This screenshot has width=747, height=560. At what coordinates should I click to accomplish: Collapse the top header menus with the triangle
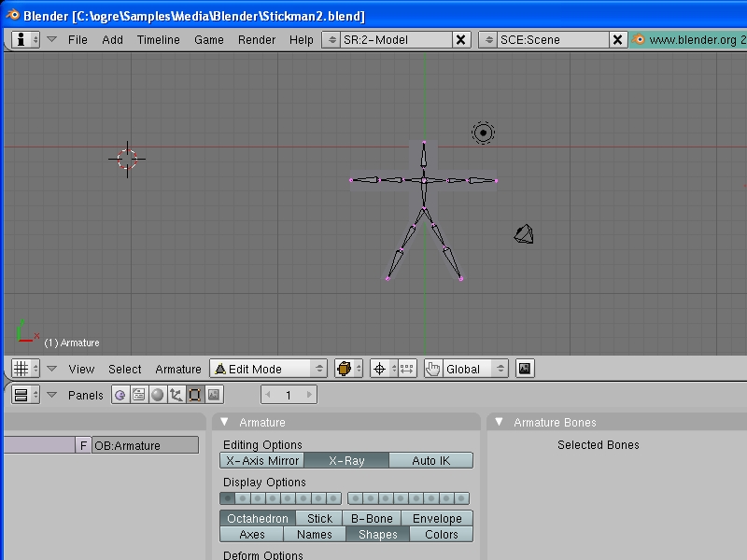click(52, 39)
